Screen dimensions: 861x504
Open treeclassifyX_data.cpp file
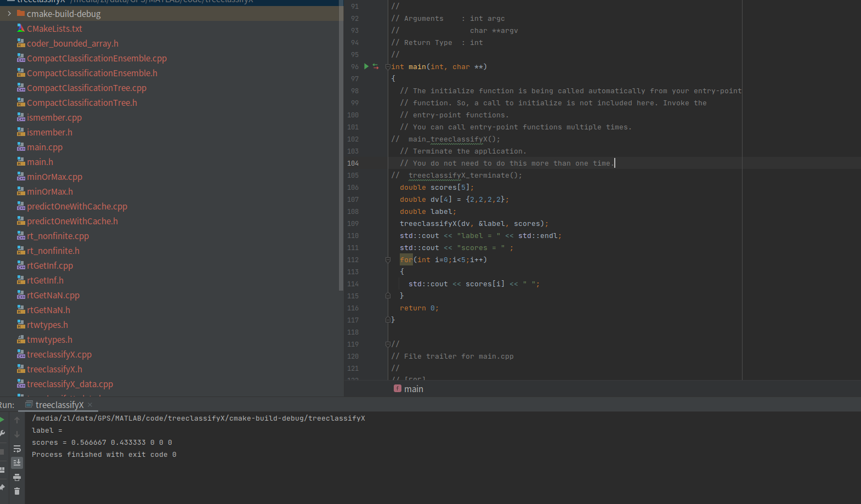click(70, 384)
